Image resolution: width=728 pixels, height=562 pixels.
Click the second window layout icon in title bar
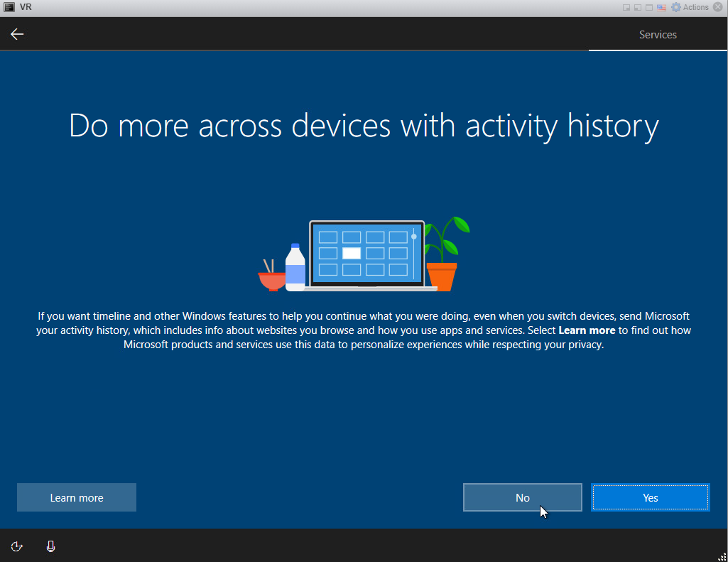pos(638,7)
